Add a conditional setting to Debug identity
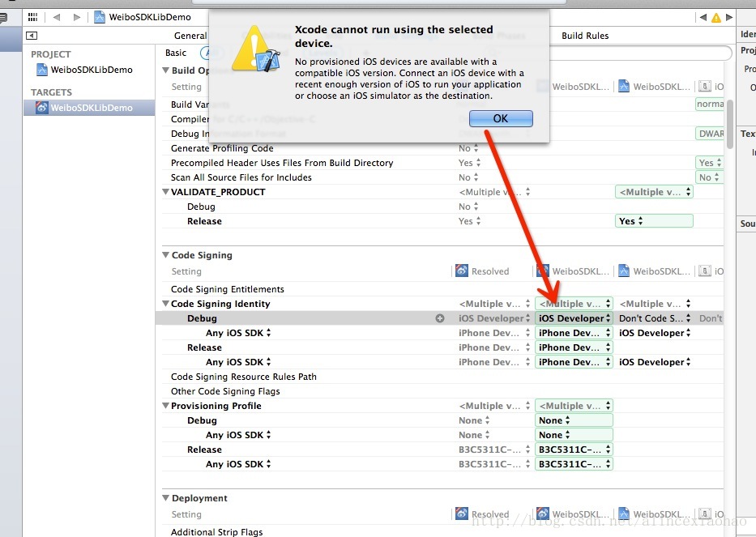The height and width of the screenshot is (537, 756). pos(440,318)
